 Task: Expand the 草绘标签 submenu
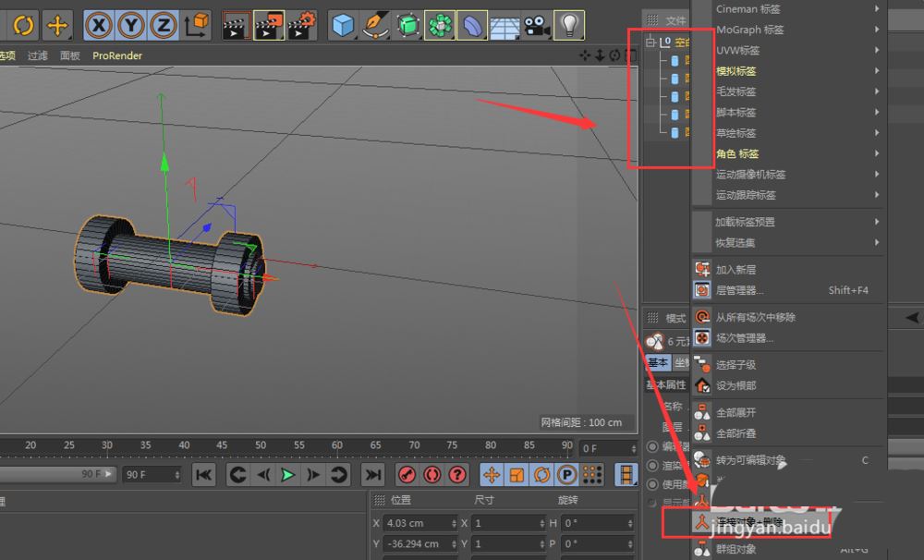click(x=790, y=133)
